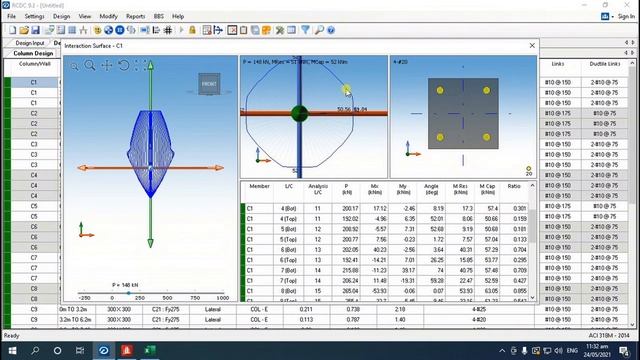Click the clipboard toolbar icon
Viewport: 640px width, 360px height.
[x=244, y=30]
